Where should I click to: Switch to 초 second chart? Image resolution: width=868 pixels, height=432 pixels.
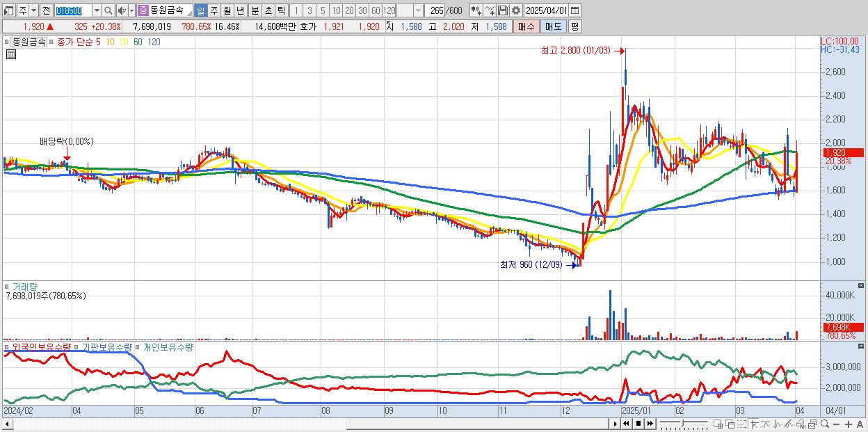(x=268, y=10)
